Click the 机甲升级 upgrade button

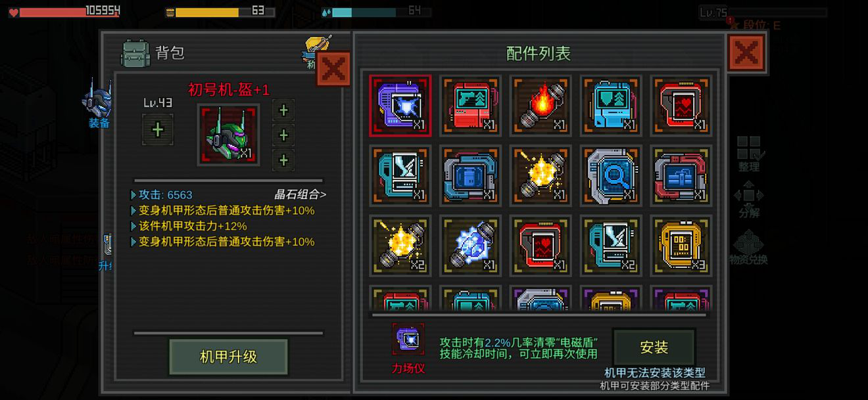(228, 357)
